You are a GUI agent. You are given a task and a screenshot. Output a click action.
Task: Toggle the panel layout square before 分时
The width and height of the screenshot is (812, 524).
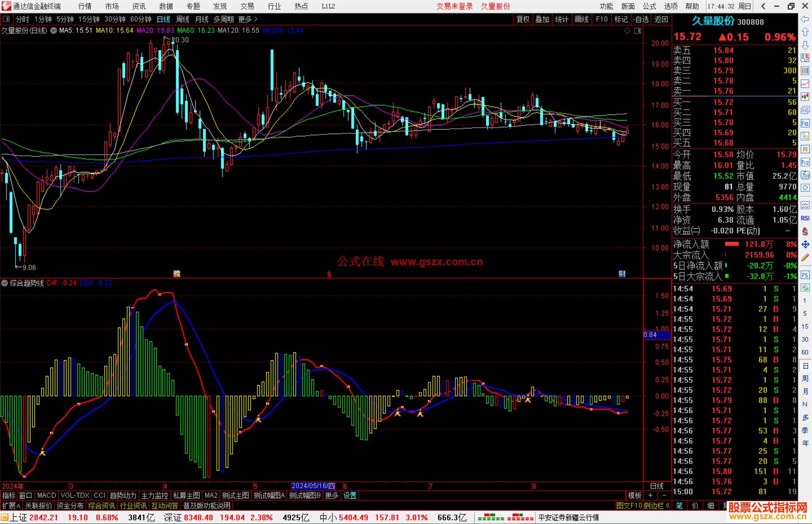tap(6, 19)
